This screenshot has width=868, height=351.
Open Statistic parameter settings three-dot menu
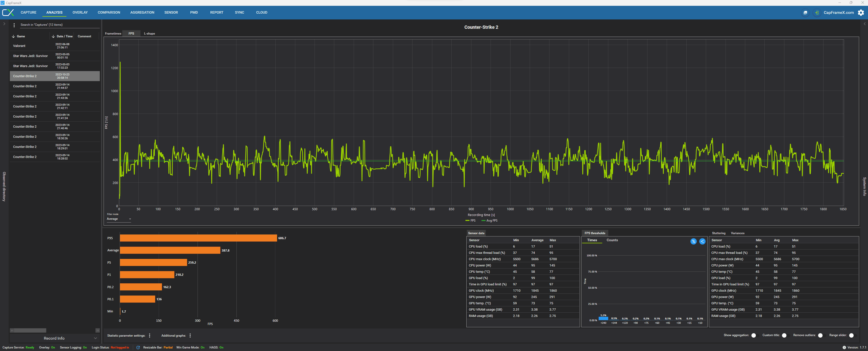pyautogui.click(x=150, y=336)
